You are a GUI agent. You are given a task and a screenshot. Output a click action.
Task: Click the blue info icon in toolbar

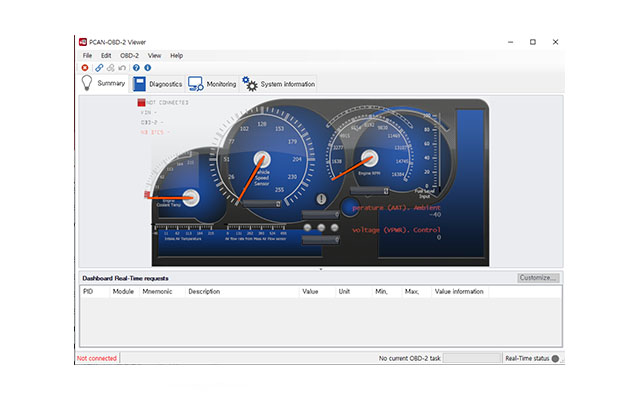point(147,68)
